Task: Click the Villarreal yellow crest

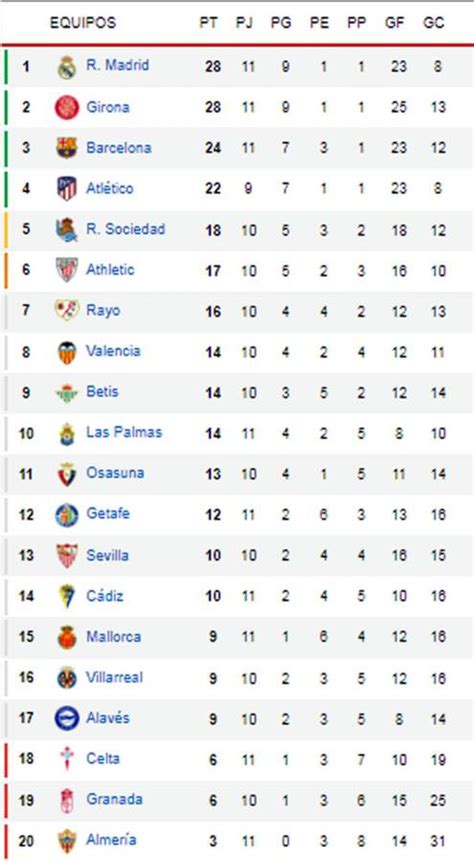Action: pyautogui.click(x=67, y=678)
